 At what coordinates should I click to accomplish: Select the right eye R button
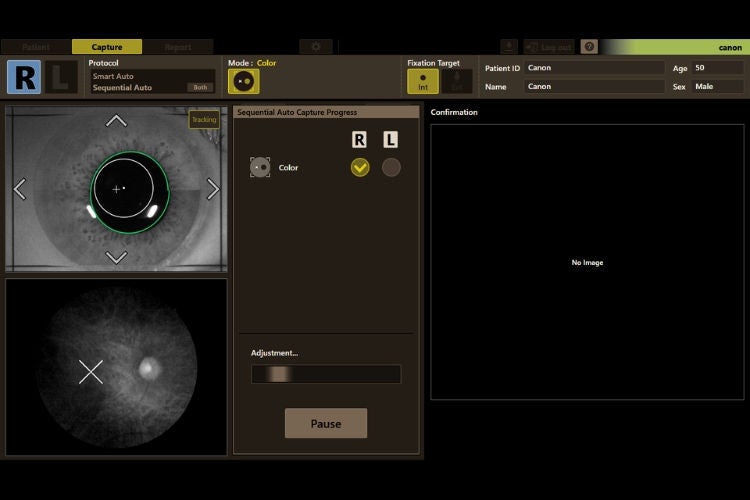pyautogui.click(x=24, y=77)
